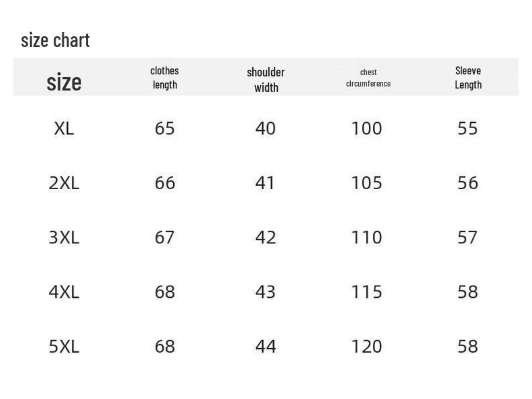This screenshot has width=532, height=399.
Task: Click the XL size row label
Action: [x=64, y=128]
